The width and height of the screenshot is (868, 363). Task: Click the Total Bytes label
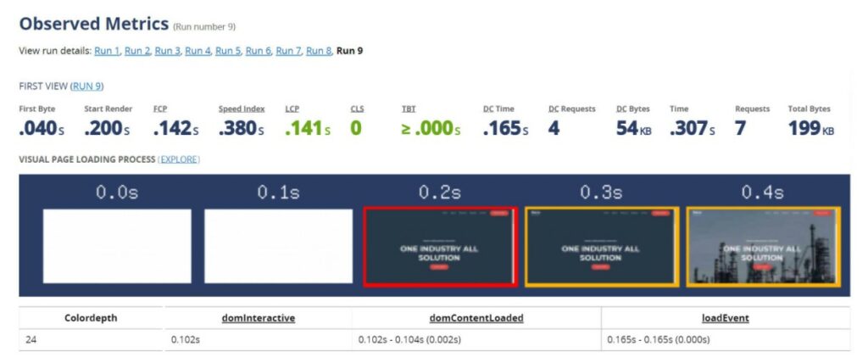810,109
